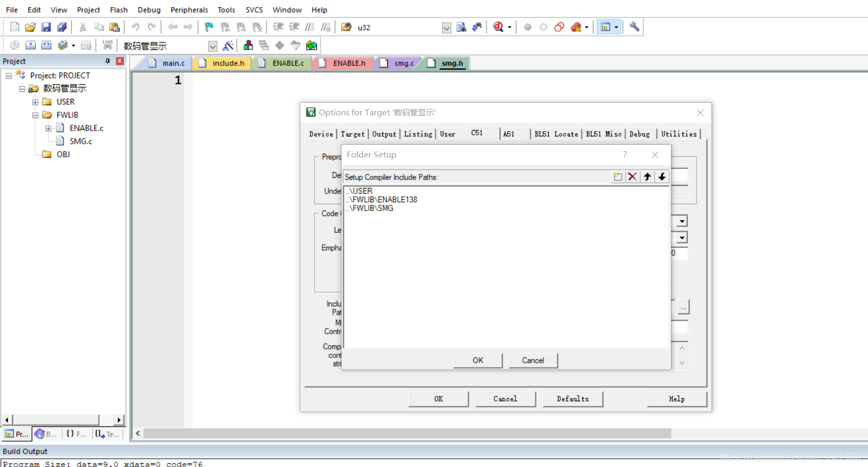This screenshot has width=868, height=467.
Task: Expand the USER folder in project tree
Action: point(35,102)
